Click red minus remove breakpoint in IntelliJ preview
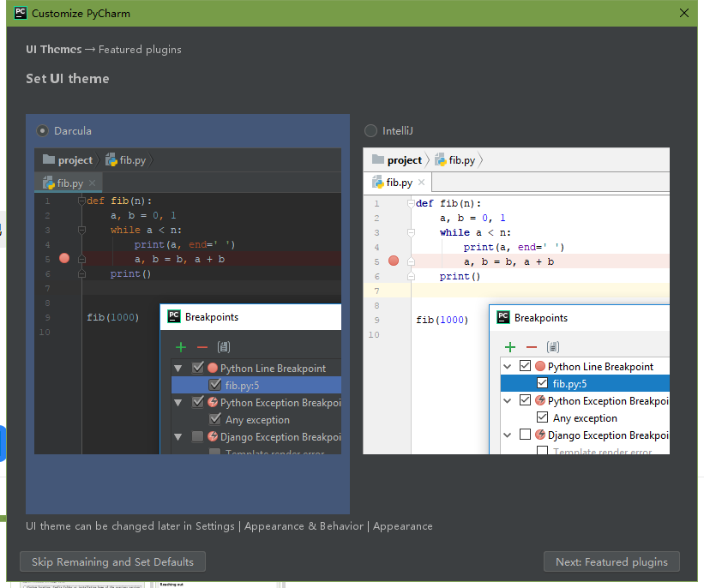The width and height of the screenshot is (704, 588). (532, 347)
